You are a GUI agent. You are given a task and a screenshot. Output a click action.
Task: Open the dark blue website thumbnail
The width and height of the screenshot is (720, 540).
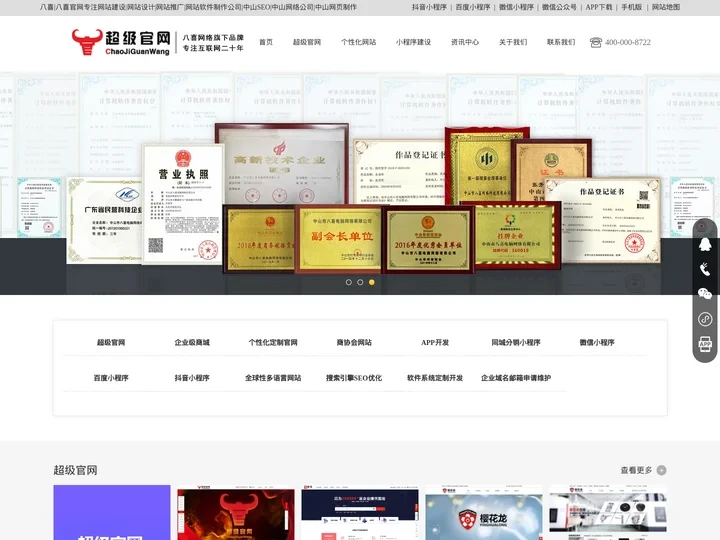click(x=360, y=512)
